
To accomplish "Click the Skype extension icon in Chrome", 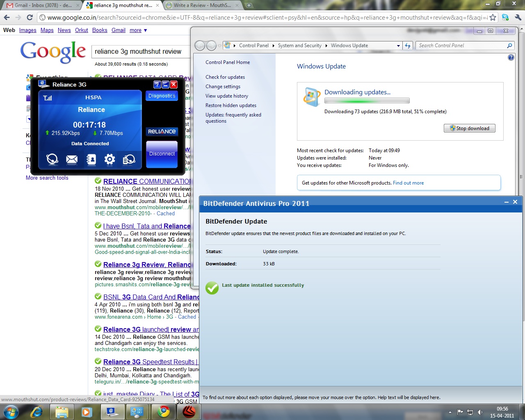I will pos(505,18).
